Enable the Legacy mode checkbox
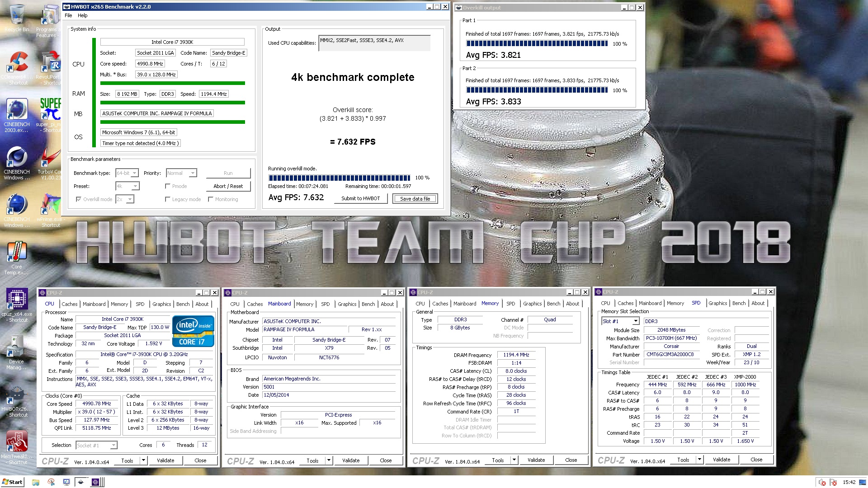Viewport: 868px width, 488px height. click(x=168, y=199)
